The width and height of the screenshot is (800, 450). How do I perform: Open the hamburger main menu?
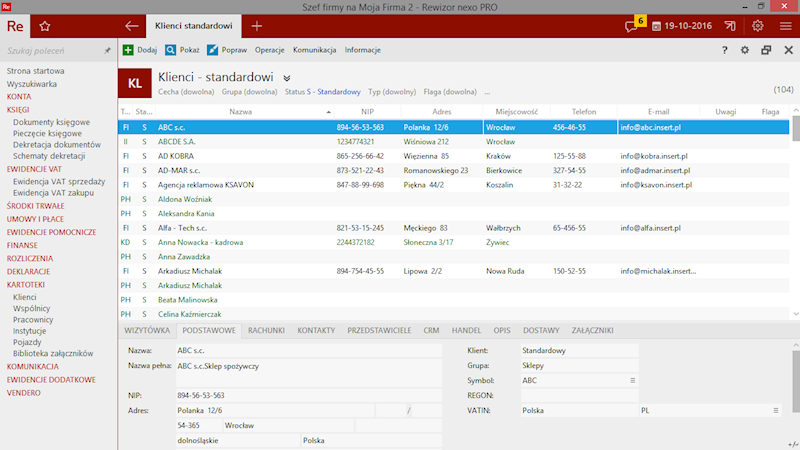tap(786, 26)
